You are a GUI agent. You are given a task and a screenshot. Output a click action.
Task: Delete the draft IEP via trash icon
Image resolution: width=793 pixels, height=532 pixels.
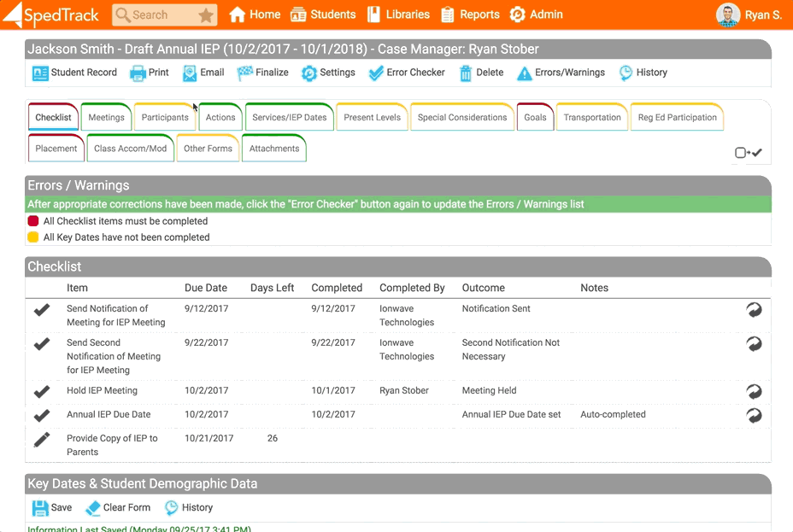point(466,73)
